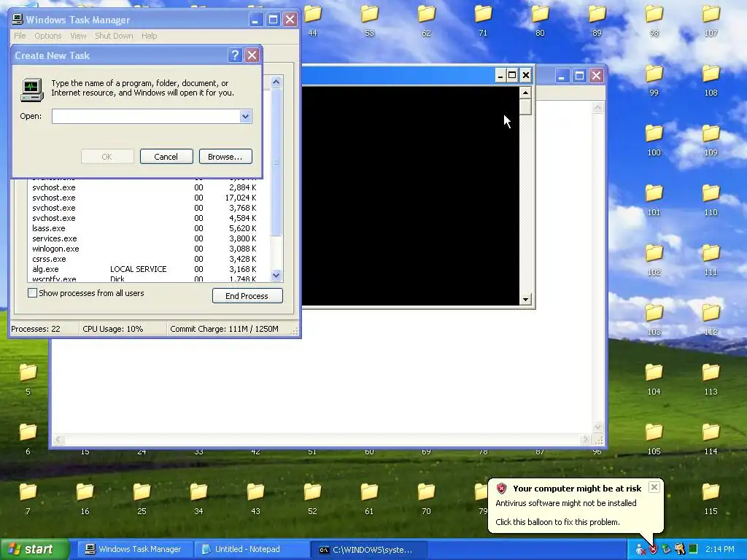The image size is (747, 560).
Task: Minimize the command prompt window
Action: click(500, 75)
